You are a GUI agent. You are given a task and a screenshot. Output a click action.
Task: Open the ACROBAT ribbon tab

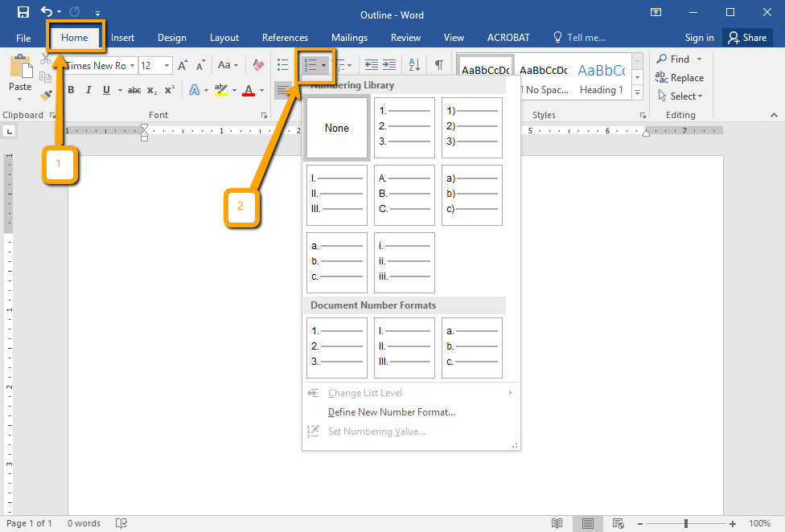[x=508, y=37]
